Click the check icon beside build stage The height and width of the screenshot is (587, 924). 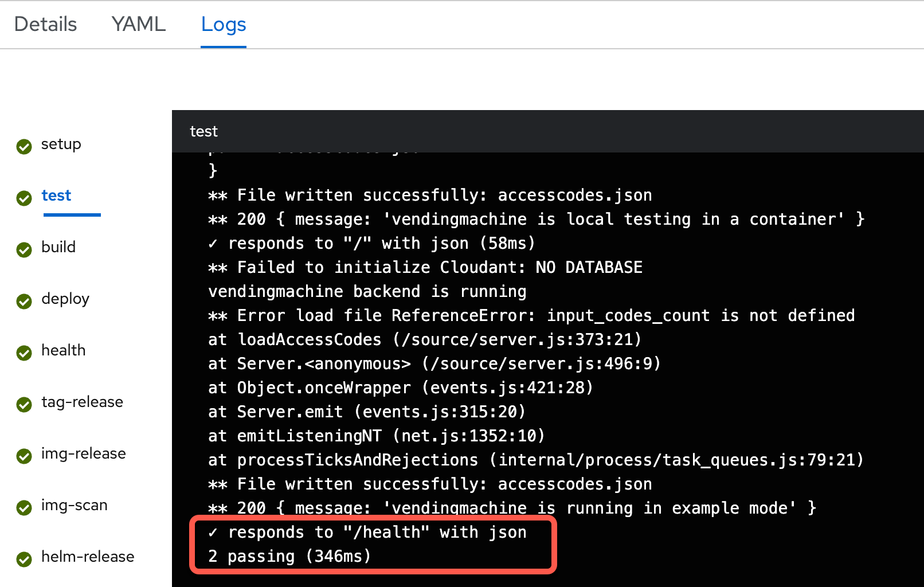click(24, 250)
